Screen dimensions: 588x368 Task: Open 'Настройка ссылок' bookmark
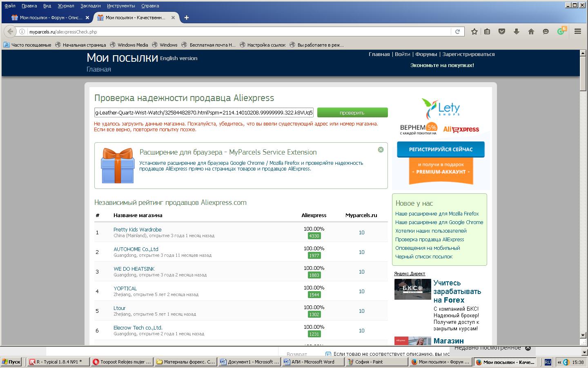263,45
